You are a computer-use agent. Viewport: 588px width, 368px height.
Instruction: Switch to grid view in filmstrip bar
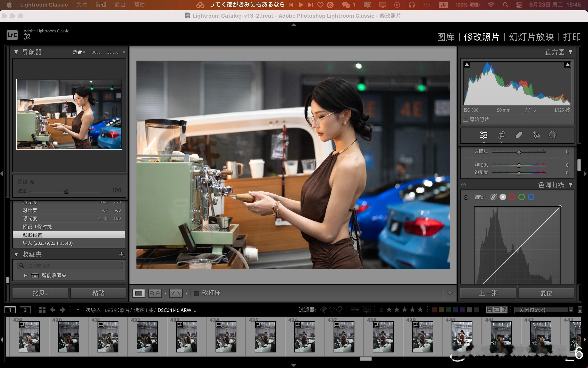(x=42, y=310)
